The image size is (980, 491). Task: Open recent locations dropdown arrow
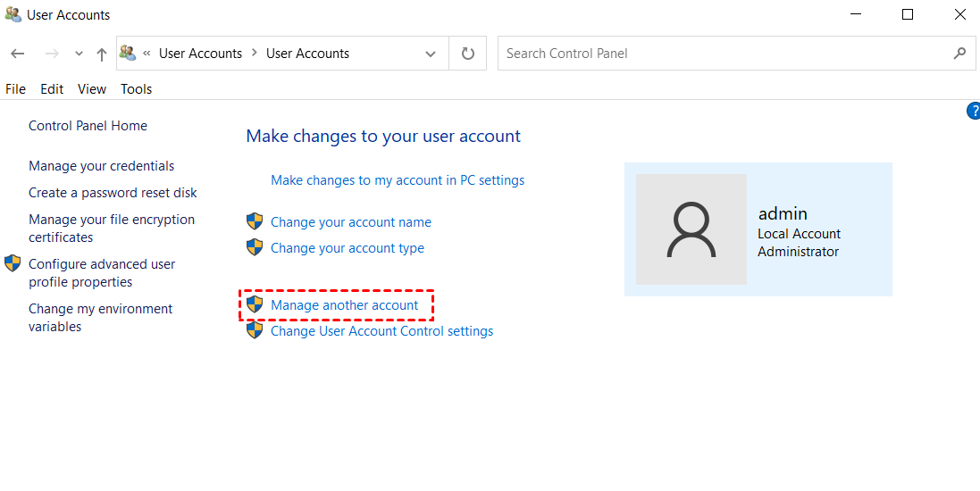pyautogui.click(x=79, y=54)
